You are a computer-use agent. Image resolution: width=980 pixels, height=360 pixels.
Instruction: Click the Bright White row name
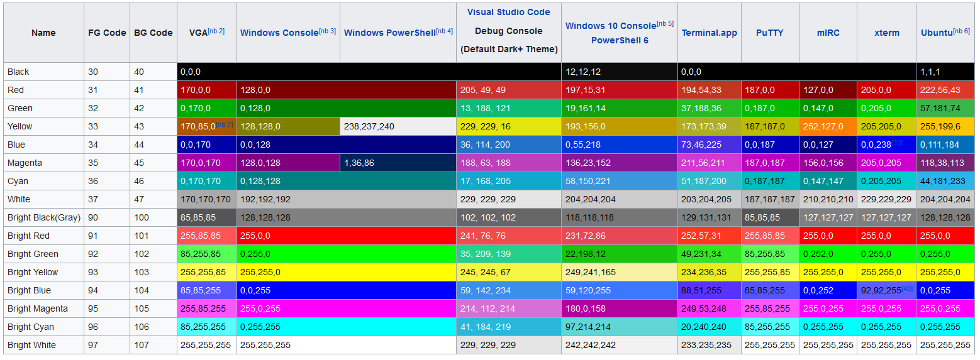(x=43, y=345)
